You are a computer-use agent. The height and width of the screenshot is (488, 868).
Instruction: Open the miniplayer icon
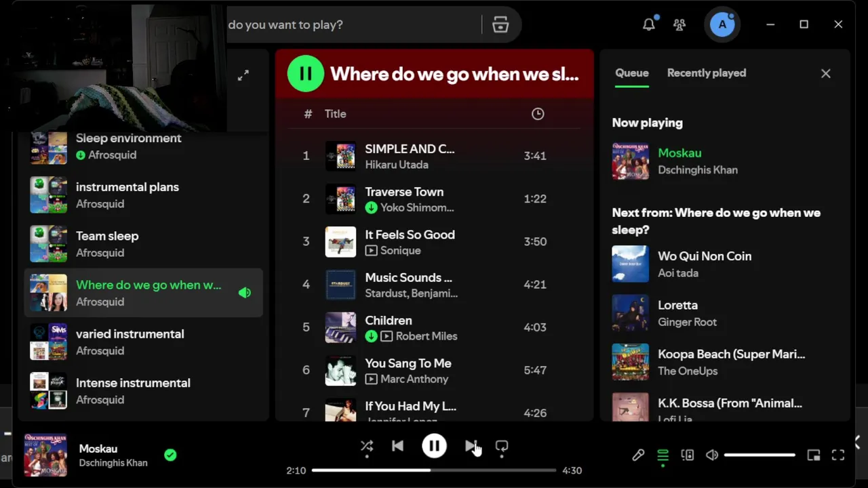[x=814, y=455]
